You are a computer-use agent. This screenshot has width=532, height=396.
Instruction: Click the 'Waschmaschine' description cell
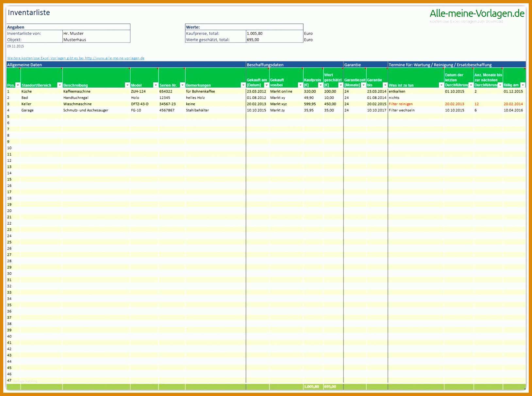(96, 104)
